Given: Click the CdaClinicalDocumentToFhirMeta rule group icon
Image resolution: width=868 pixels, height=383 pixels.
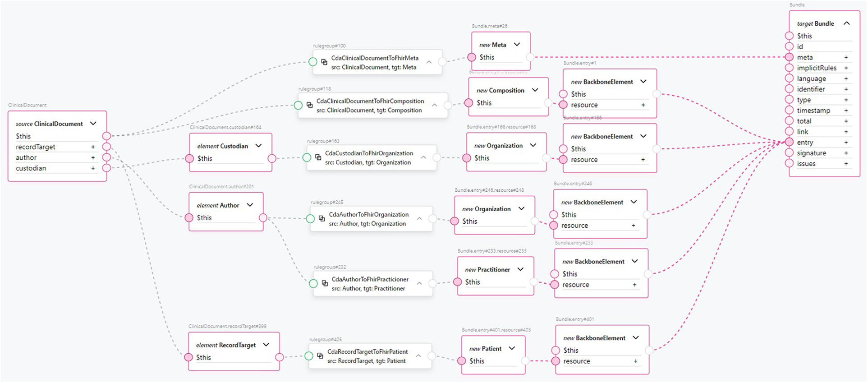Looking at the screenshot, I should tap(324, 62).
